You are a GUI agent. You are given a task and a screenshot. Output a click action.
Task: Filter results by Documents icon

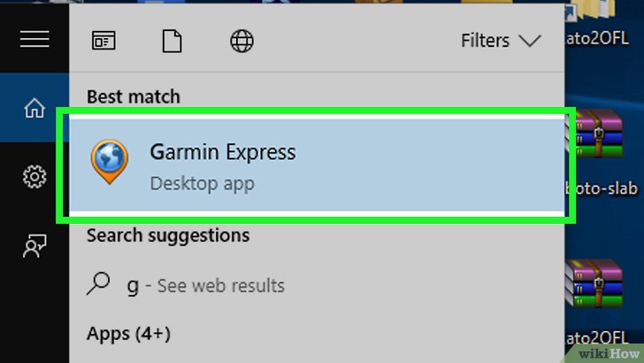click(x=172, y=41)
